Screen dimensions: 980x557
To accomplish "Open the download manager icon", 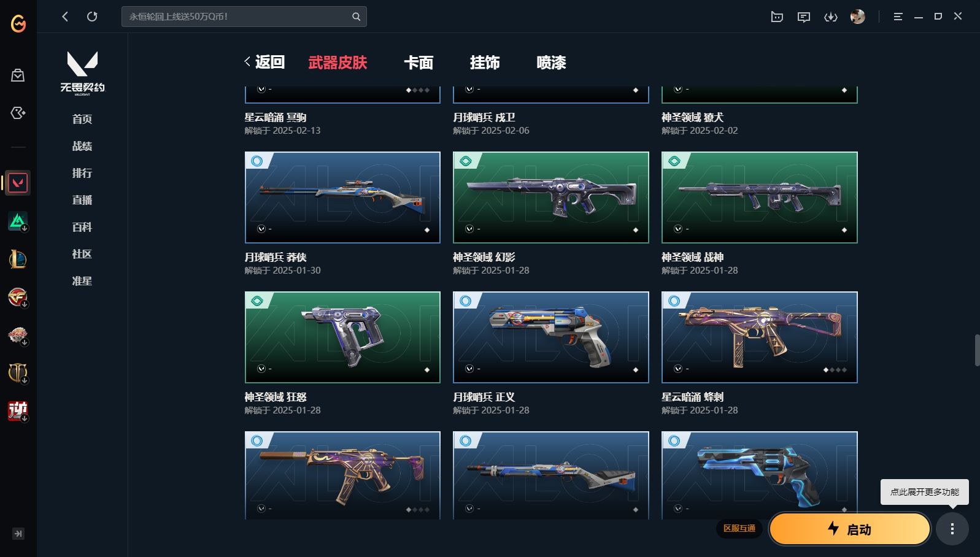I will pos(831,17).
